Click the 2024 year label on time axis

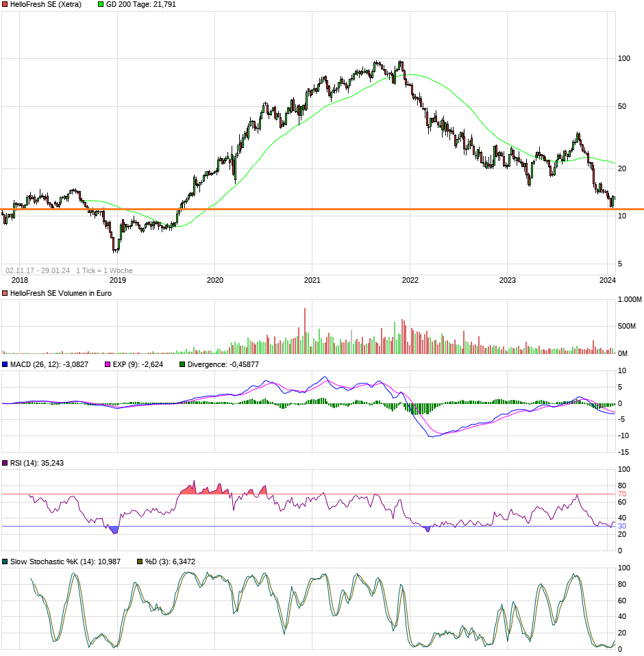pos(607,280)
